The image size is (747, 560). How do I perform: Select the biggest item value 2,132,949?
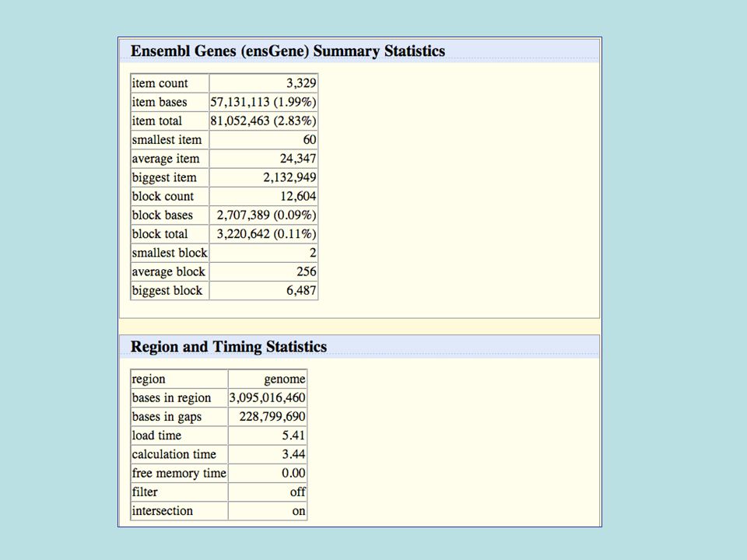289,177
